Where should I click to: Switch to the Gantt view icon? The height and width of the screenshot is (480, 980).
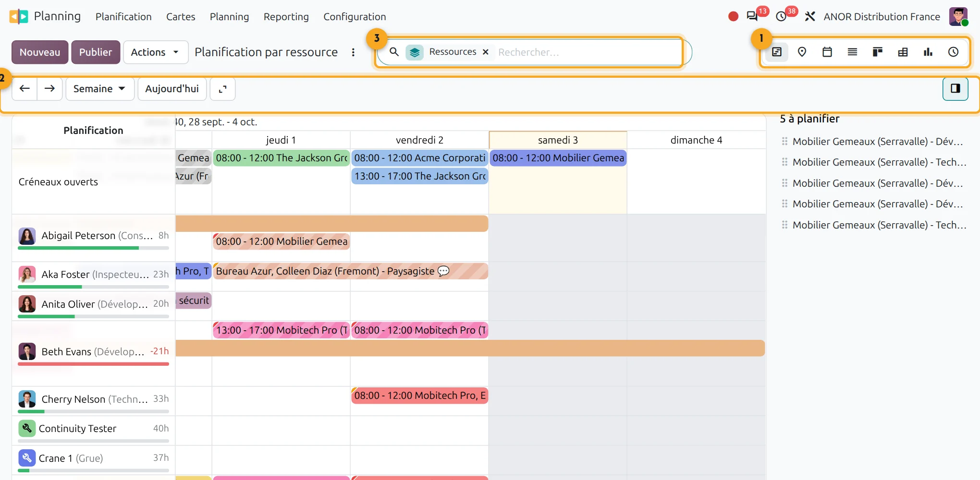(x=777, y=52)
